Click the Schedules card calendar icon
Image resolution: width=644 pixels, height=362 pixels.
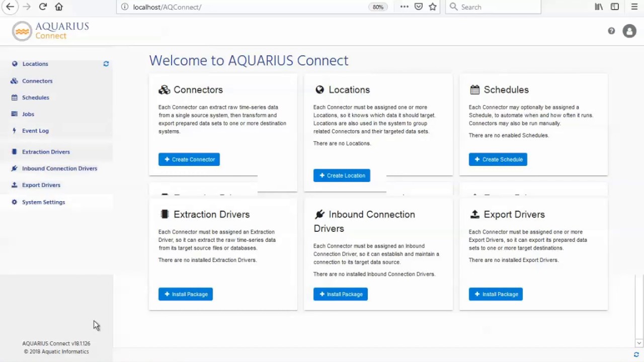pyautogui.click(x=474, y=90)
